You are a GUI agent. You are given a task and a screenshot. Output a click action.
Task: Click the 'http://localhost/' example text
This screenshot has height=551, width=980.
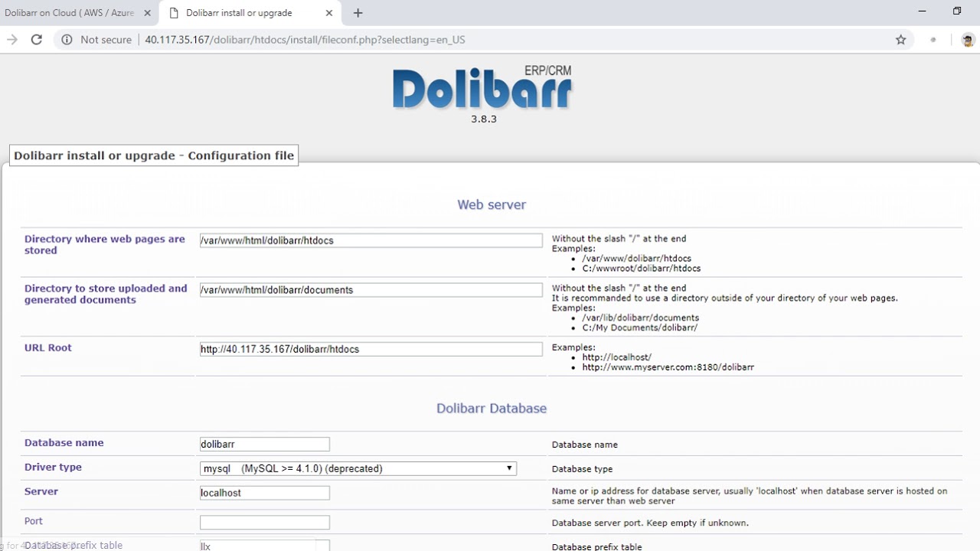click(616, 357)
